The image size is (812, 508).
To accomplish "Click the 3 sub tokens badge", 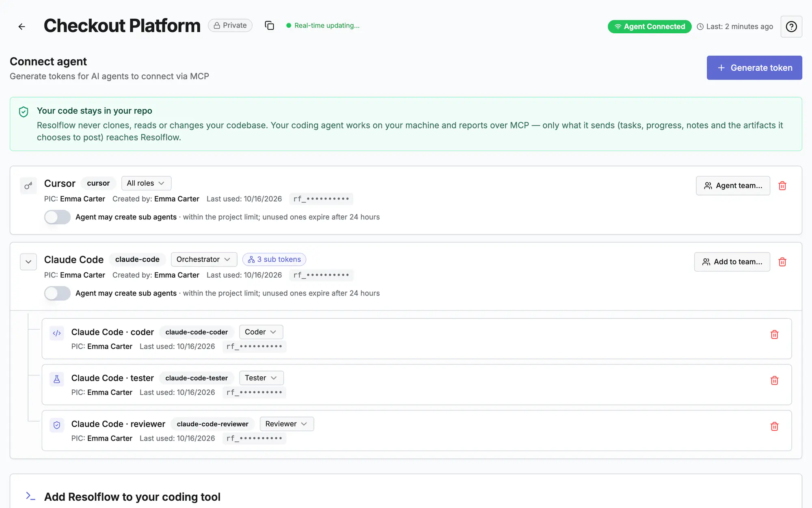I will click(274, 259).
